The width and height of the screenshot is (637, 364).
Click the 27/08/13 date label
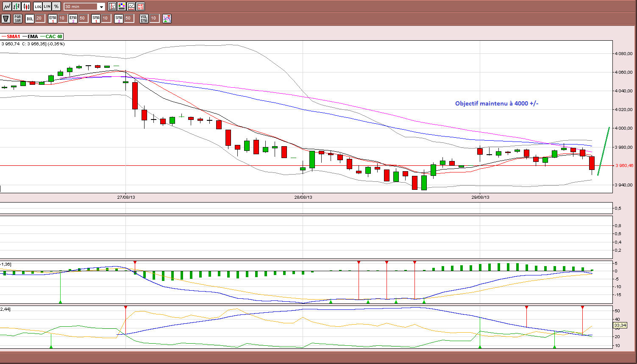[x=126, y=197]
